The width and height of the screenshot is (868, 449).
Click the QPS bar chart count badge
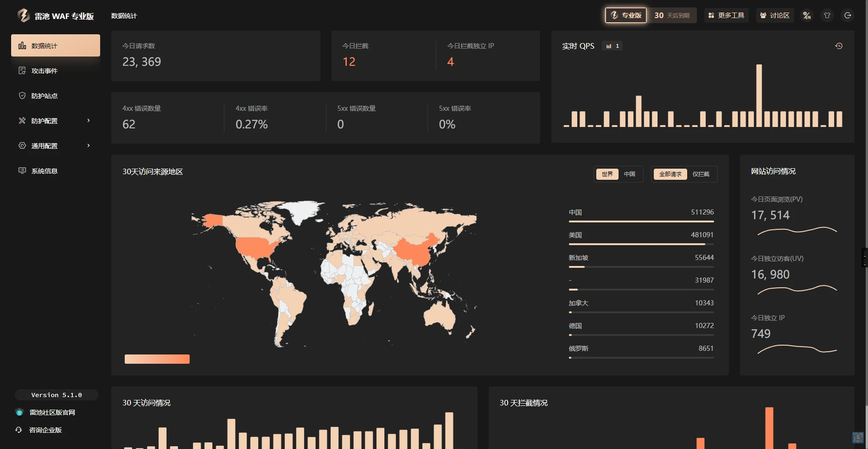613,46
